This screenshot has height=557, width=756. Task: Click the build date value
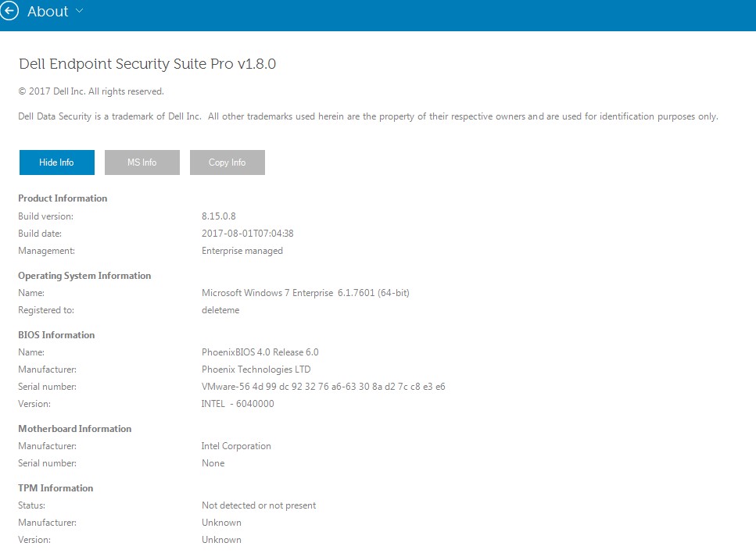coord(247,234)
